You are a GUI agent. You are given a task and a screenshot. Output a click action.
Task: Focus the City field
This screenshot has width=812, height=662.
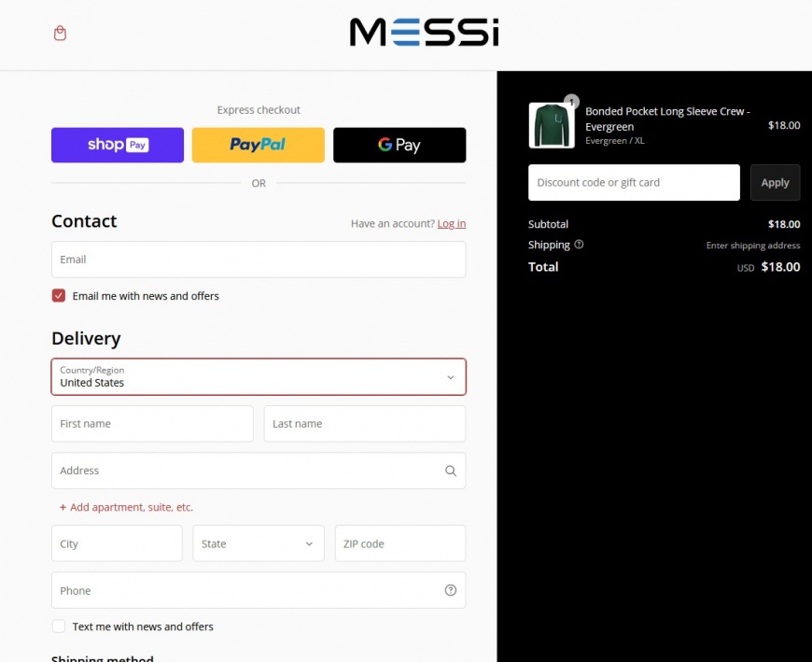click(x=117, y=543)
